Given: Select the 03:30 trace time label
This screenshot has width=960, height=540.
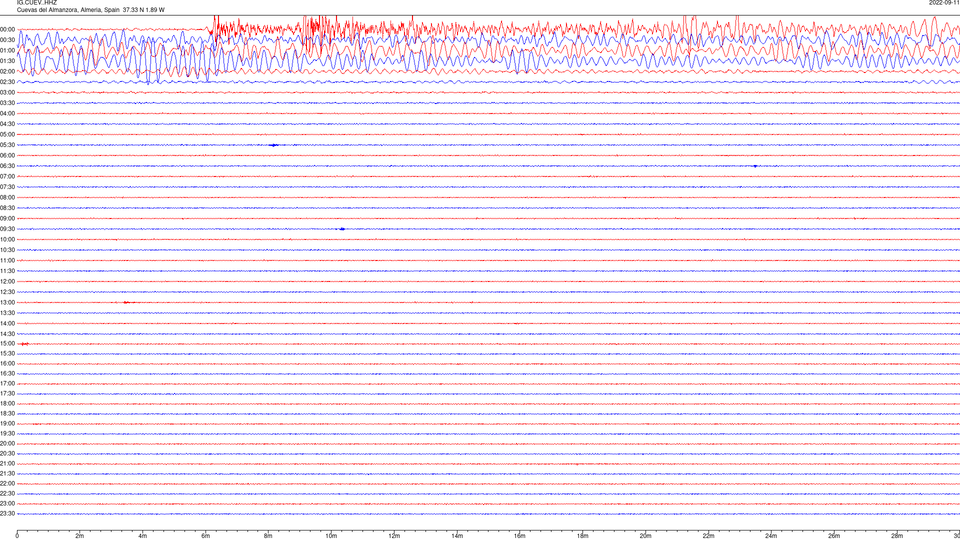Looking at the screenshot, I should coord(7,103).
